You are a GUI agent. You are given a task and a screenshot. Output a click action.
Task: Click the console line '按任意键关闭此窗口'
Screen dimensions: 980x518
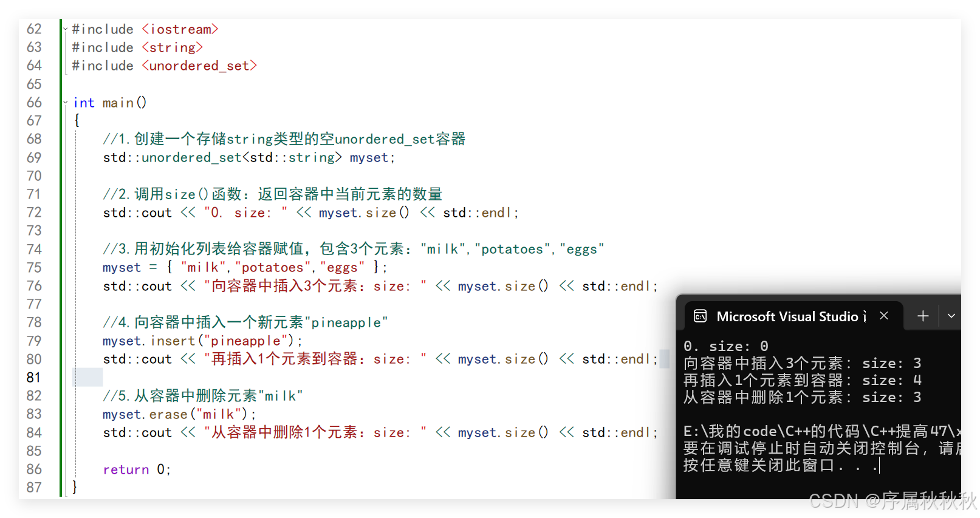point(781,466)
